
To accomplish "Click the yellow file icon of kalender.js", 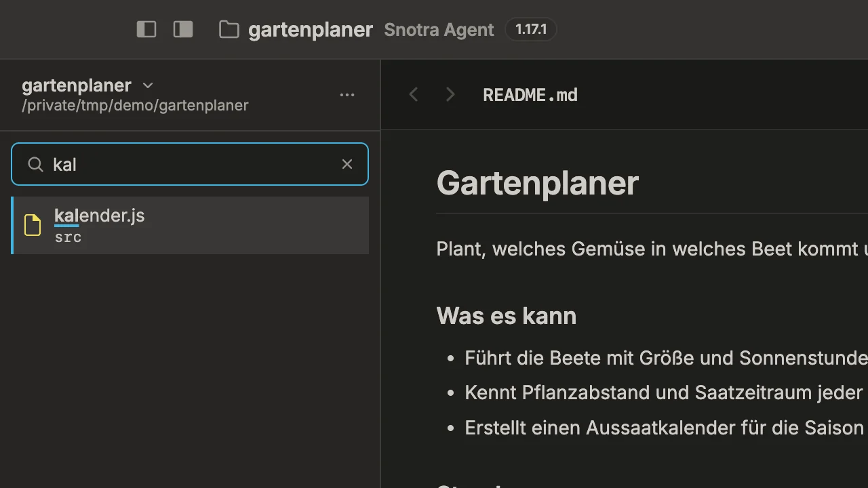I will coord(33,225).
